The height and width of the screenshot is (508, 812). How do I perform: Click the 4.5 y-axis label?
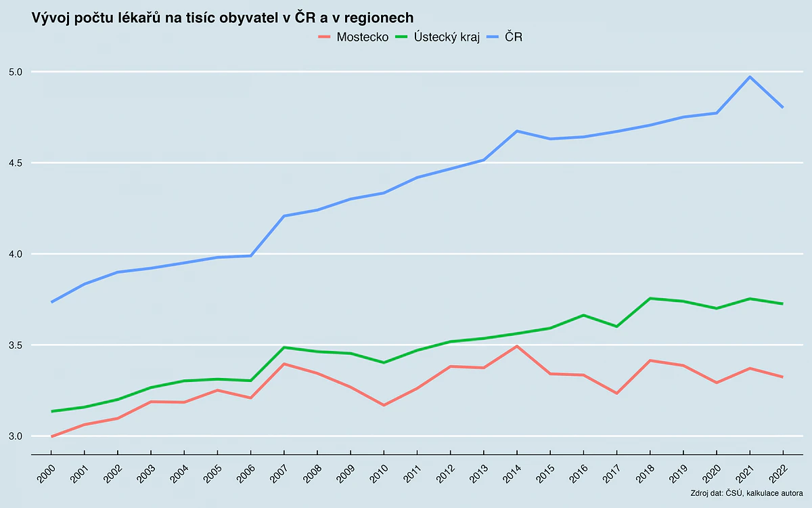[x=16, y=163]
